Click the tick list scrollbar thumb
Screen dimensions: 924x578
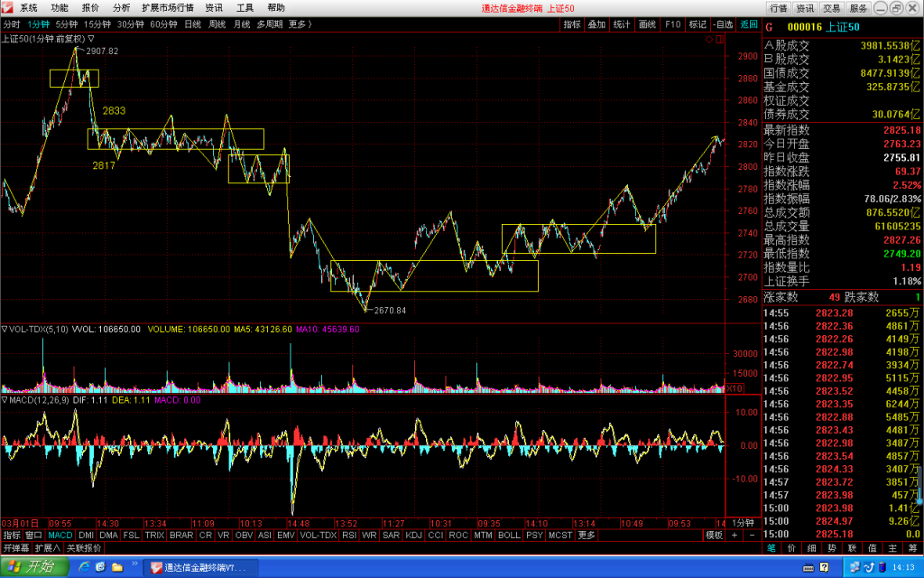[x=919, y=484]
